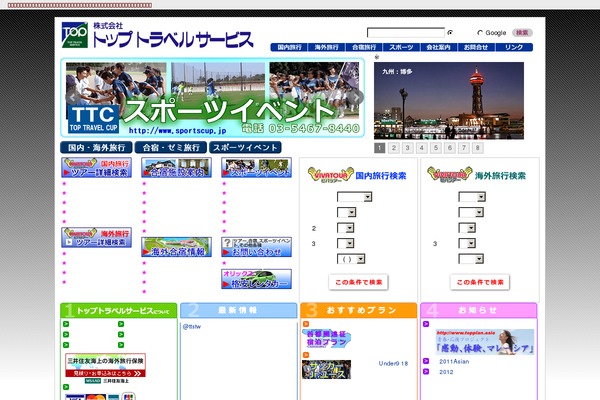
Task: Open お問合せ in the top navigation
Action: pos(476,47)
